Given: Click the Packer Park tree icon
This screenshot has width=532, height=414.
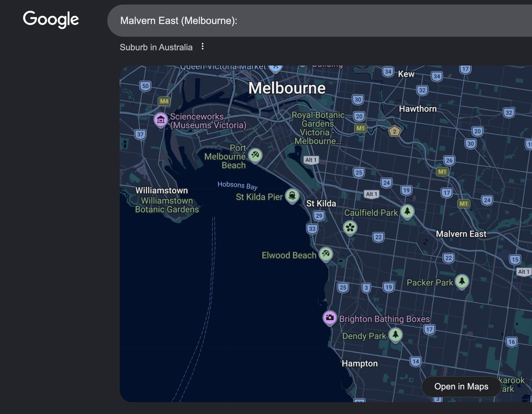Looking at the screenshot, I should point(462,281).
